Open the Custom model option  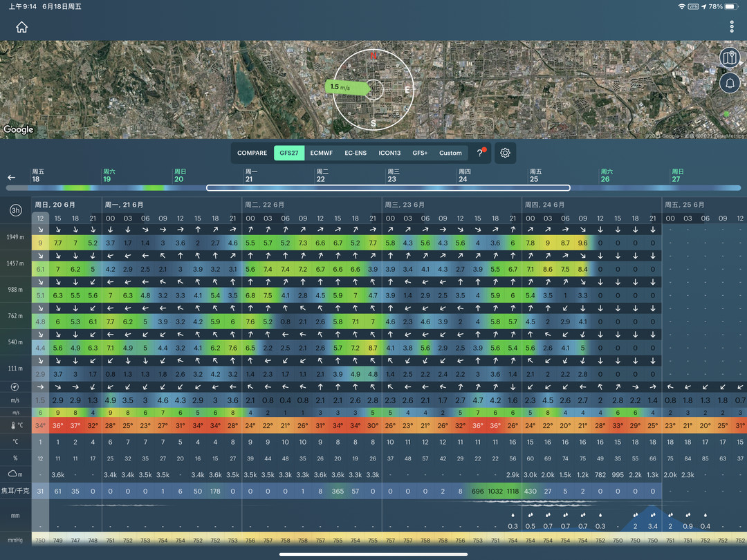click(x=450, y=153)
